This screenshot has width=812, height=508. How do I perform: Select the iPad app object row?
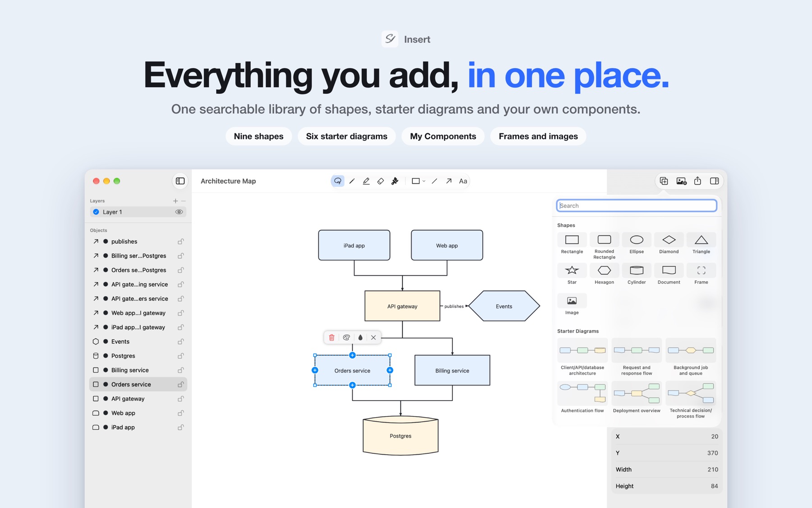tap(138, 428)
